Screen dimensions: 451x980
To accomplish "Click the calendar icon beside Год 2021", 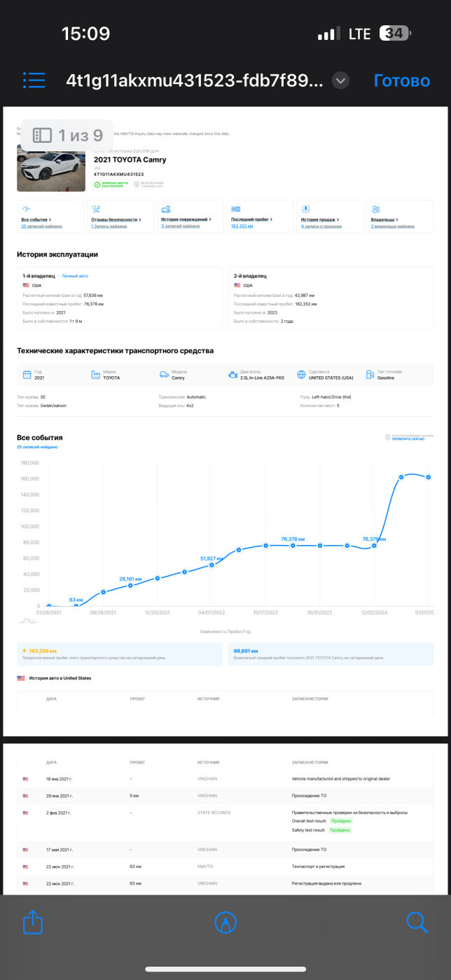I will (x=27, y=375).
